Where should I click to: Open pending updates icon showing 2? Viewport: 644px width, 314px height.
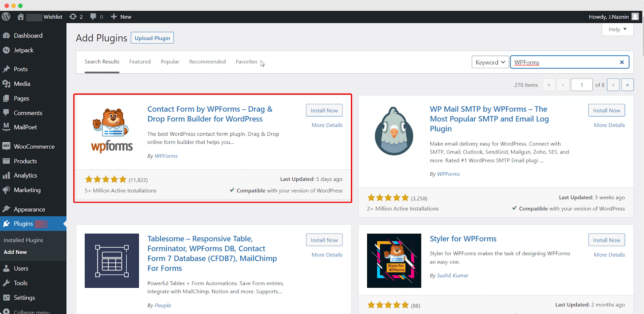click(x=76, y=17)
